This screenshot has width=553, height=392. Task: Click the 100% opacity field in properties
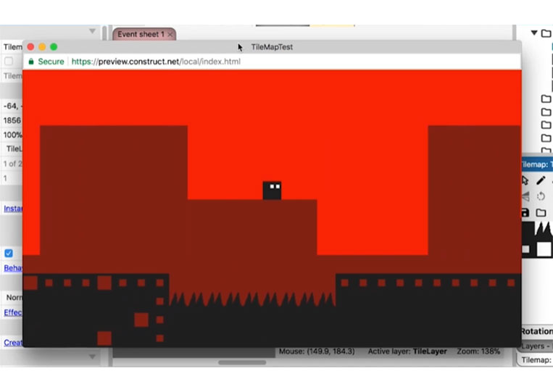click(x=12, y=135)
